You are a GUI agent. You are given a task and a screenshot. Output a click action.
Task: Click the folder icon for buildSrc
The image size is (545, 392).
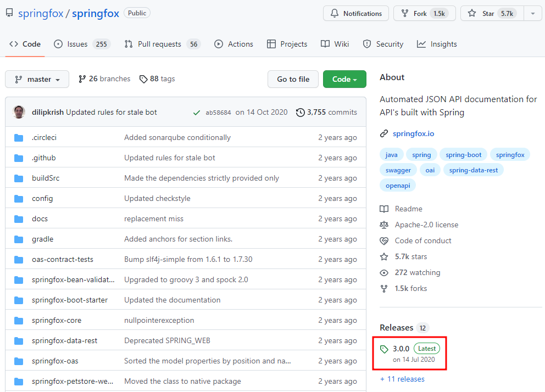pyautogui.click(x=19, y=178)
